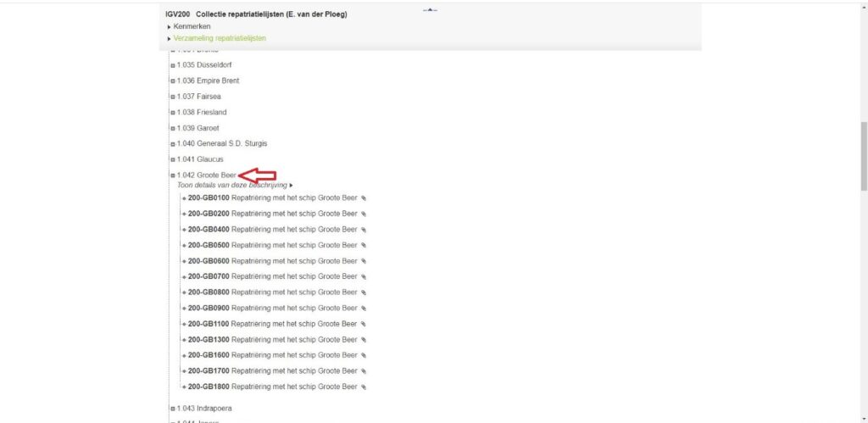Viewport: 868px width, 423px height.
Task: Open attachment icon for 200-GB1300
Action: pyautogui.click(x=364, y=340)
